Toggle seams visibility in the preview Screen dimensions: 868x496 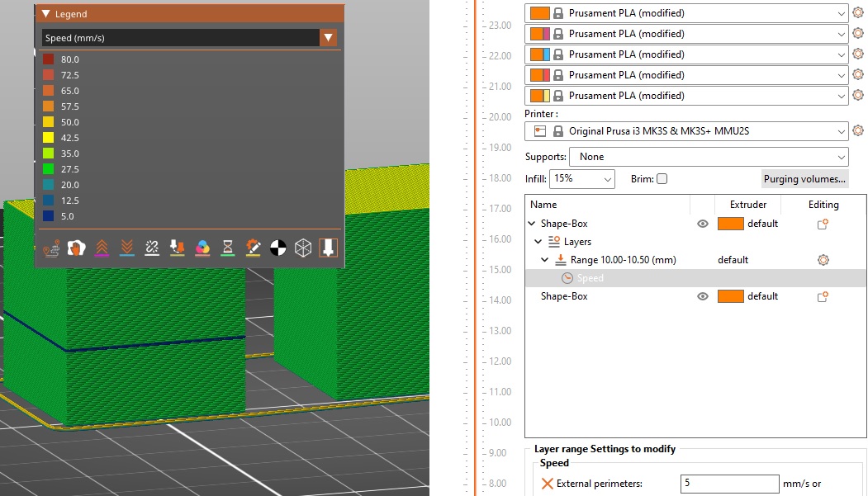click(x=150, y=248)
